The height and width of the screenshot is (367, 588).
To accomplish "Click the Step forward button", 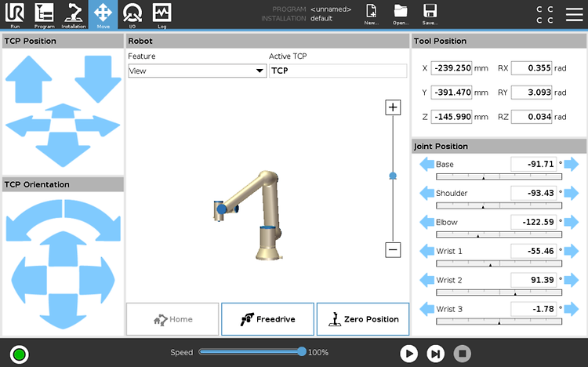I will 435,354.
